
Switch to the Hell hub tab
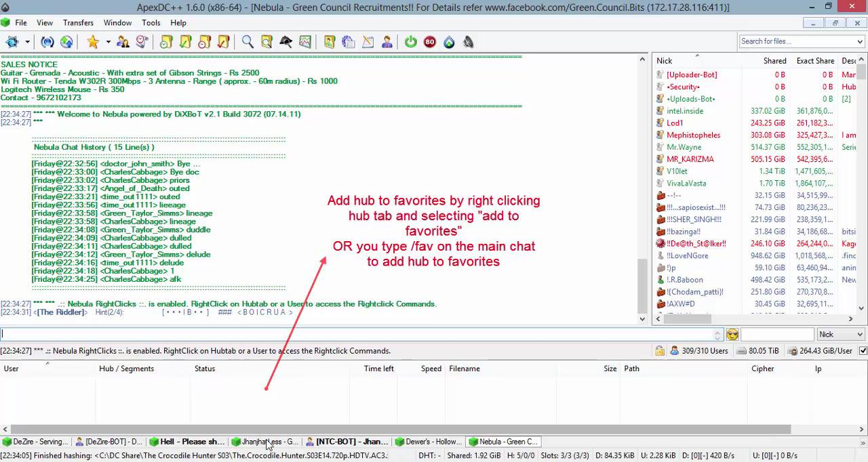point(189,442)
